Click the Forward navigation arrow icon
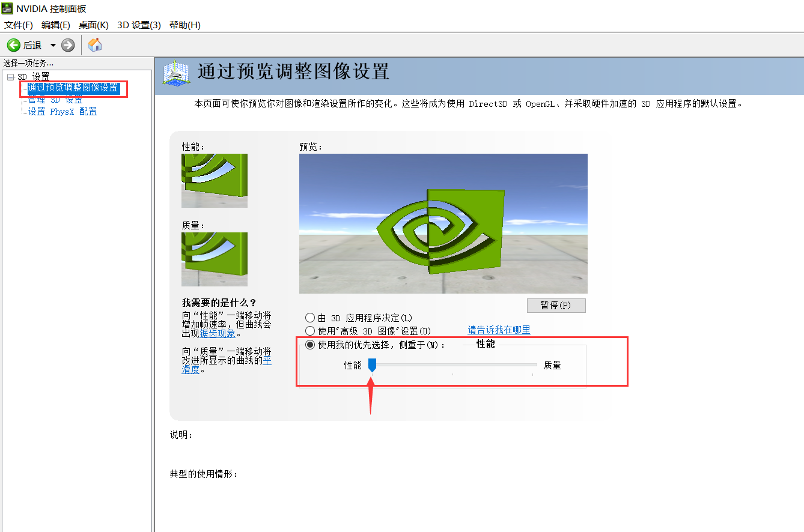 pyautogui.click(x=68, y=44)
